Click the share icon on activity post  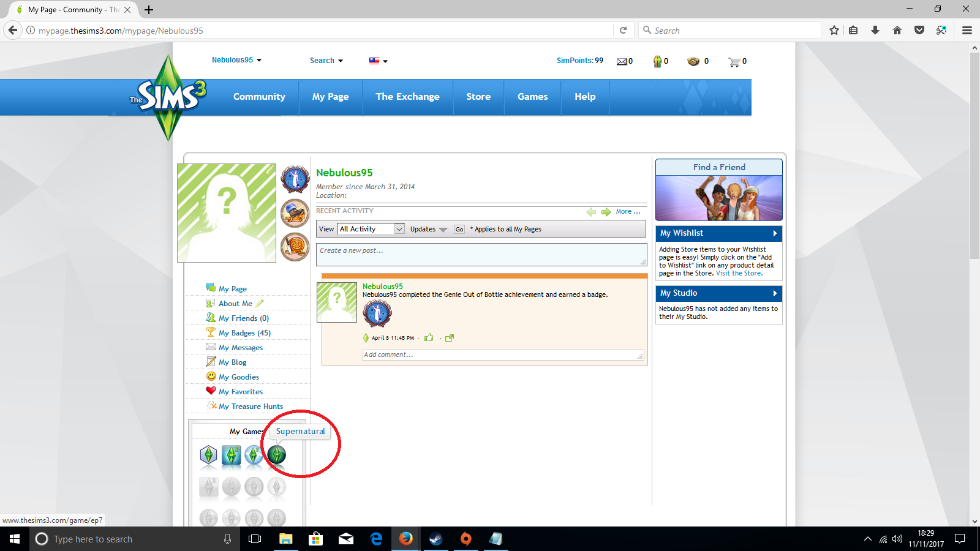coord(450,338)
